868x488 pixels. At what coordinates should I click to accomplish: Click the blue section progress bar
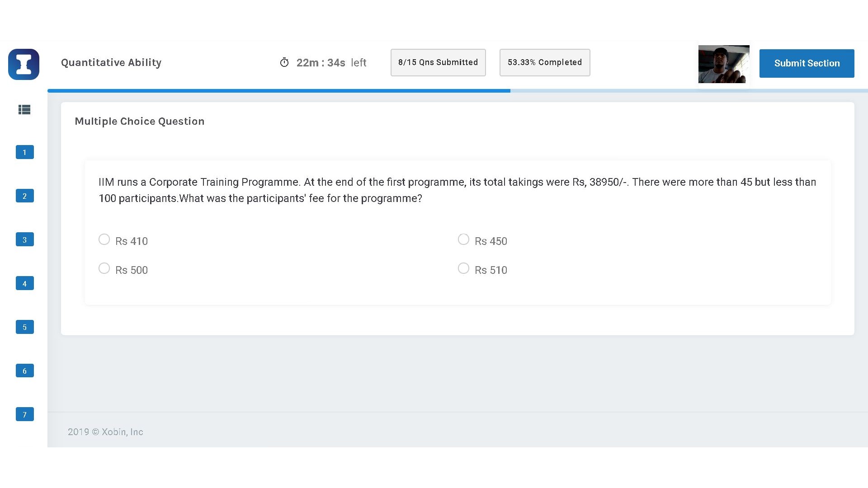point(278,91)
